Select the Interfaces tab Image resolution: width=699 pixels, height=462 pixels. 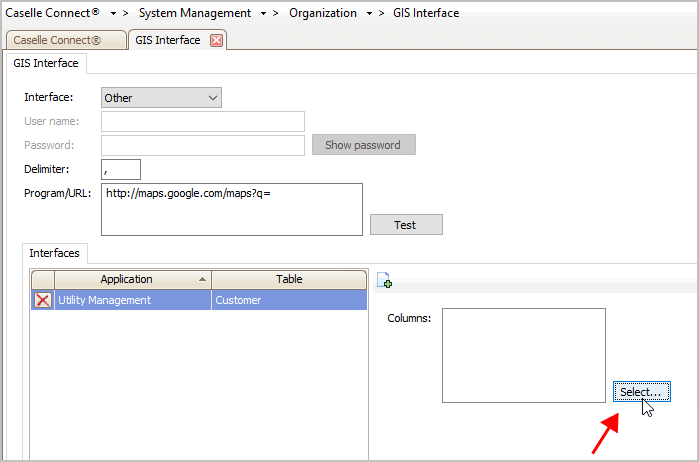pos(54,253)
